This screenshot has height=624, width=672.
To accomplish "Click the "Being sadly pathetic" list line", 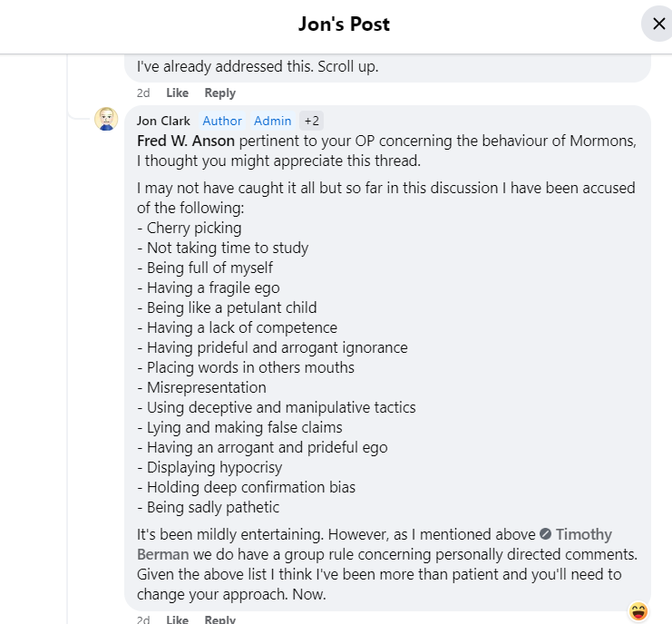I will click(x=209, y=507).
